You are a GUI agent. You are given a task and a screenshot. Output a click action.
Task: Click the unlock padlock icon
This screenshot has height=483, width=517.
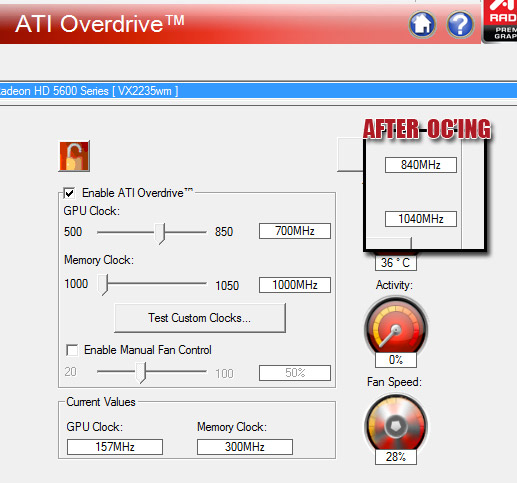[74, 156]
